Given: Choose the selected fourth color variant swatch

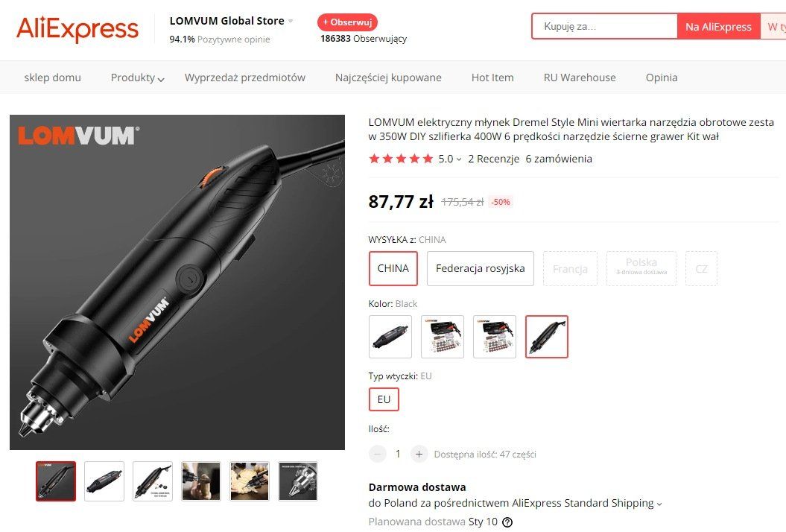Looking at the screenshot, I should pos(546,337).
